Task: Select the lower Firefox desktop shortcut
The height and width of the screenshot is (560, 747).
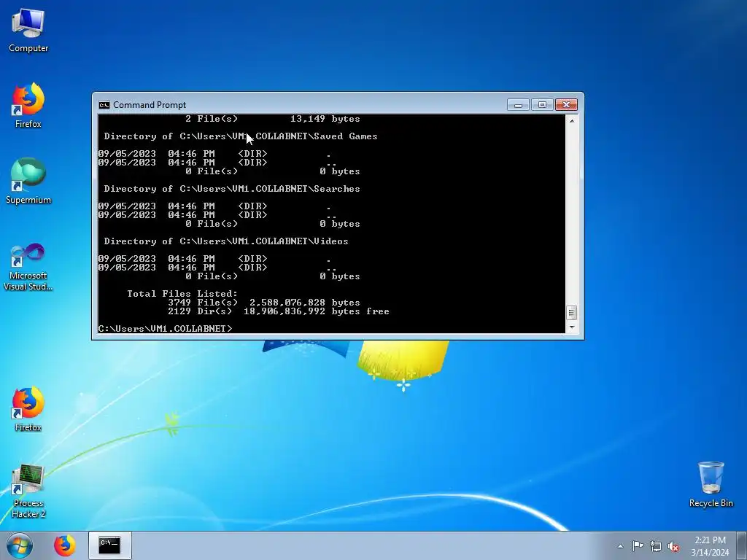Action: click(x=28, y=409)
